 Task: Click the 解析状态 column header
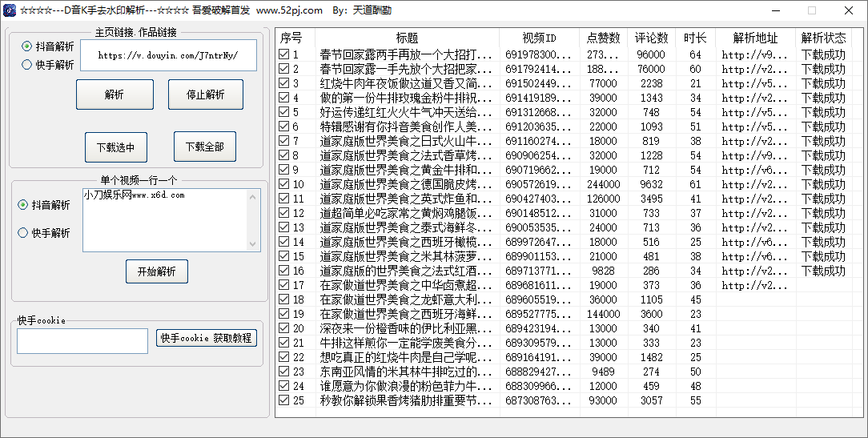823,38
